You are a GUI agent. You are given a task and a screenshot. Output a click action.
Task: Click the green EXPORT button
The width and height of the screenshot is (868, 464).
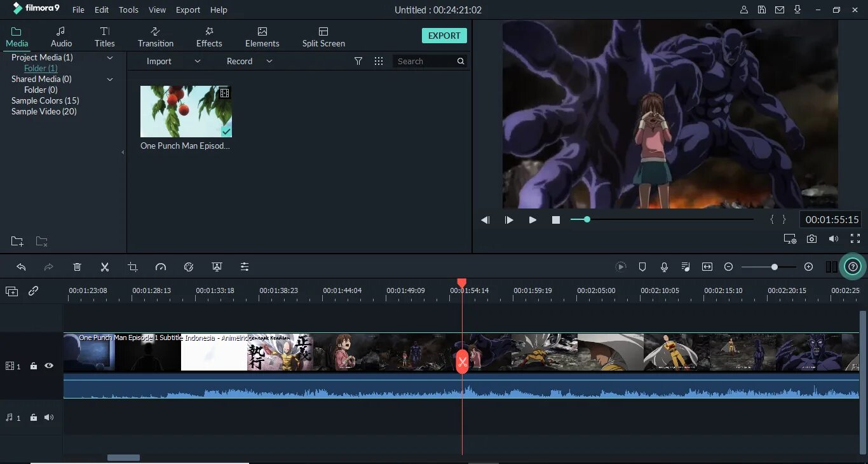(x=444, y=36)
